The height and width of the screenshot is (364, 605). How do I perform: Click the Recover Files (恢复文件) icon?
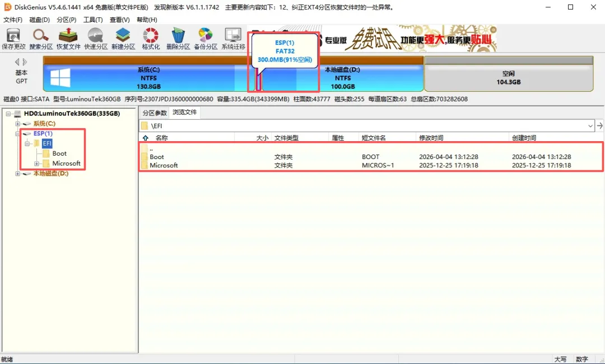(68, 39)
